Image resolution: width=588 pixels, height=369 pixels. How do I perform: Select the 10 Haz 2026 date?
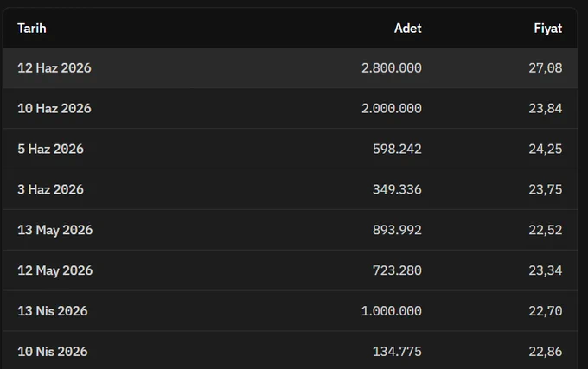54,108
